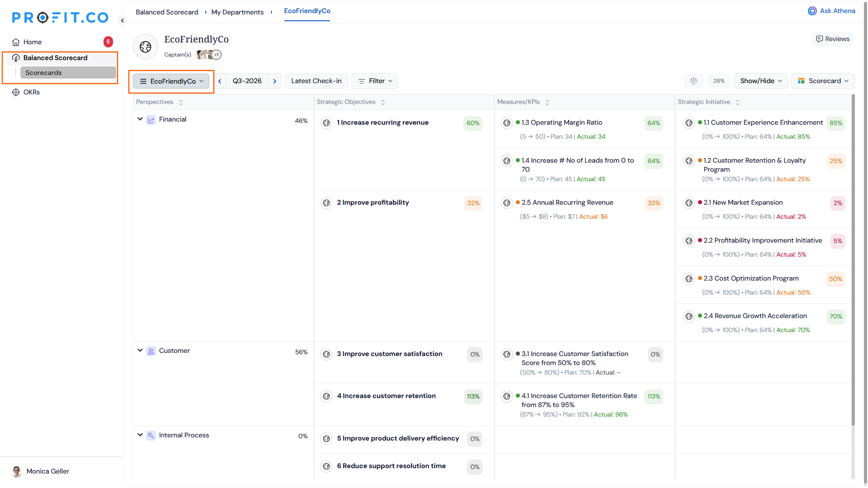Sort by the Strategic Initiative column

point(738,103)
